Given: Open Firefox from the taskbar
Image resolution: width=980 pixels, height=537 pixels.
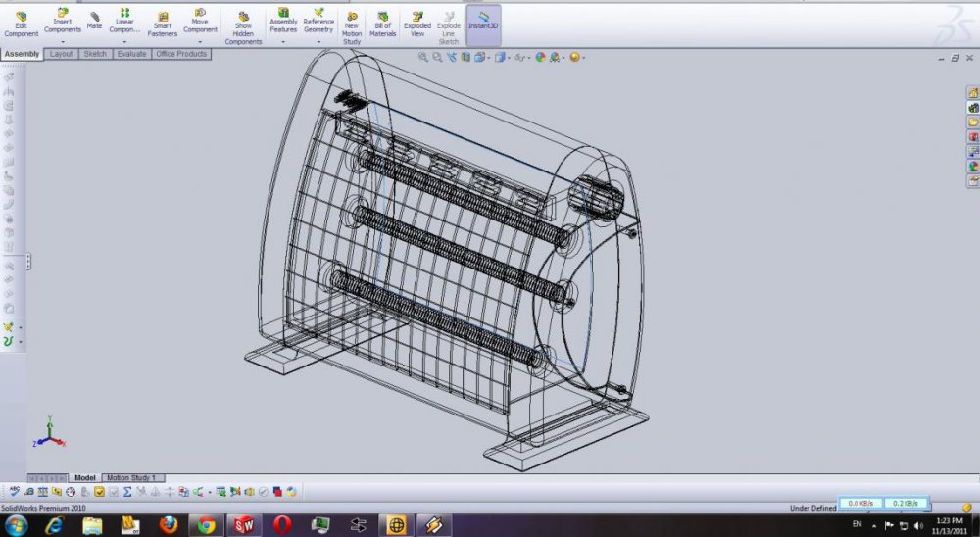Looking at the screenshot, I should [169, 525].
